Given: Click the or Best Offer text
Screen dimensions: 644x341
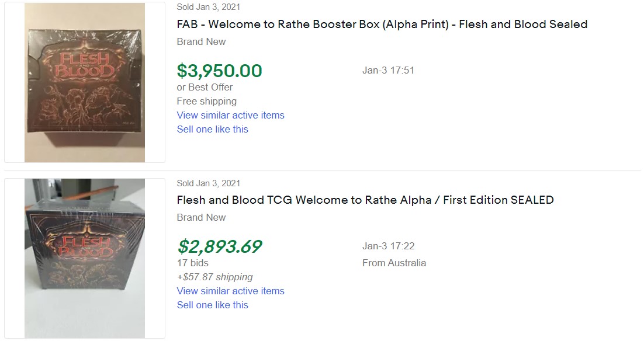Looking at the screenshot, I should click(x=205, y=88).
